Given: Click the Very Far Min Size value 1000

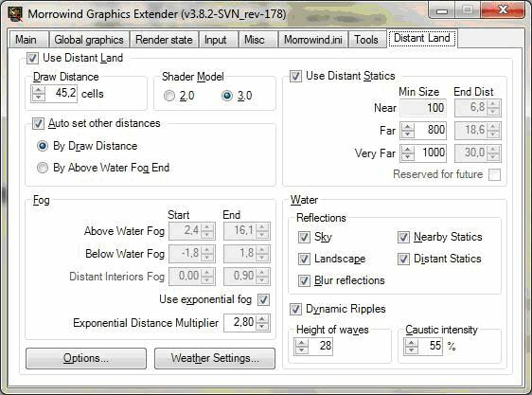Looking at the screenshot, I should click(x=430, y=153).
